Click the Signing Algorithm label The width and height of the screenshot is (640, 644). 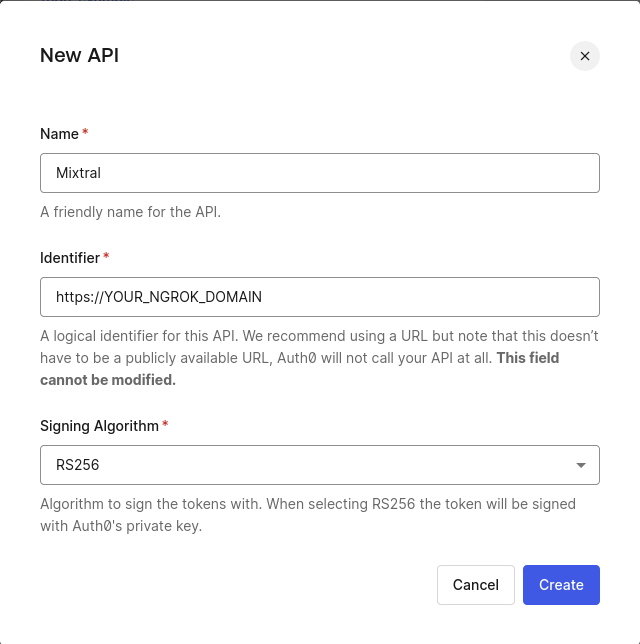[x=99, y=425]
